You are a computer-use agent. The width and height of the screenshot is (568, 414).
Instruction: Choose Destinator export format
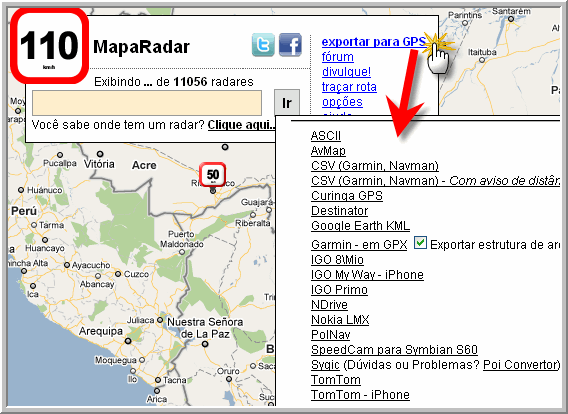pyautogui.click(x=339, y=211)
